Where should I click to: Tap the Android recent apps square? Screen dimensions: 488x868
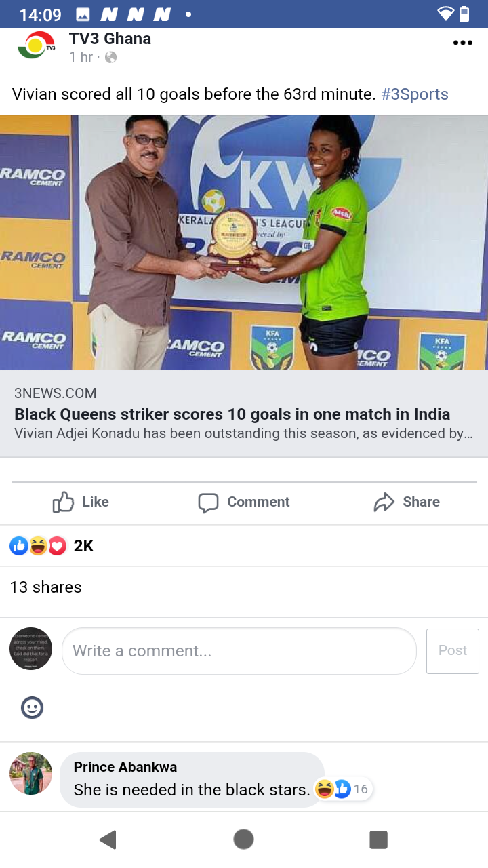click(378, 840)
